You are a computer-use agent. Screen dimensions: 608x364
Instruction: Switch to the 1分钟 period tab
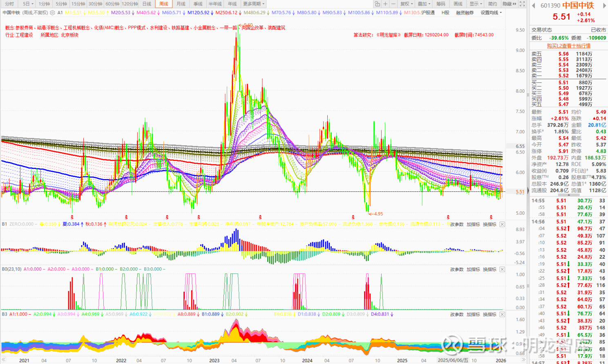[44, 4]
